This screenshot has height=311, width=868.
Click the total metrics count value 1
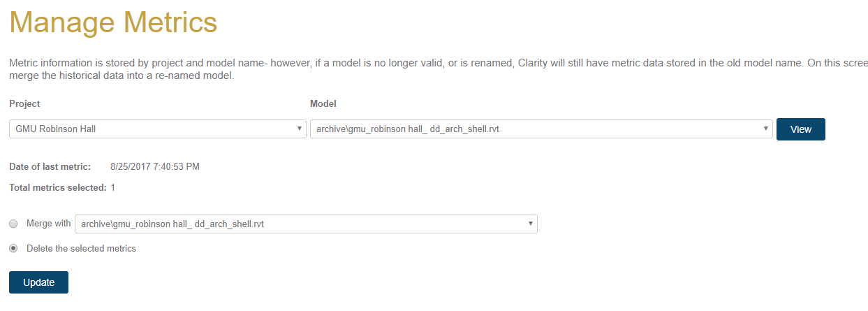click(x=113, y=187)
